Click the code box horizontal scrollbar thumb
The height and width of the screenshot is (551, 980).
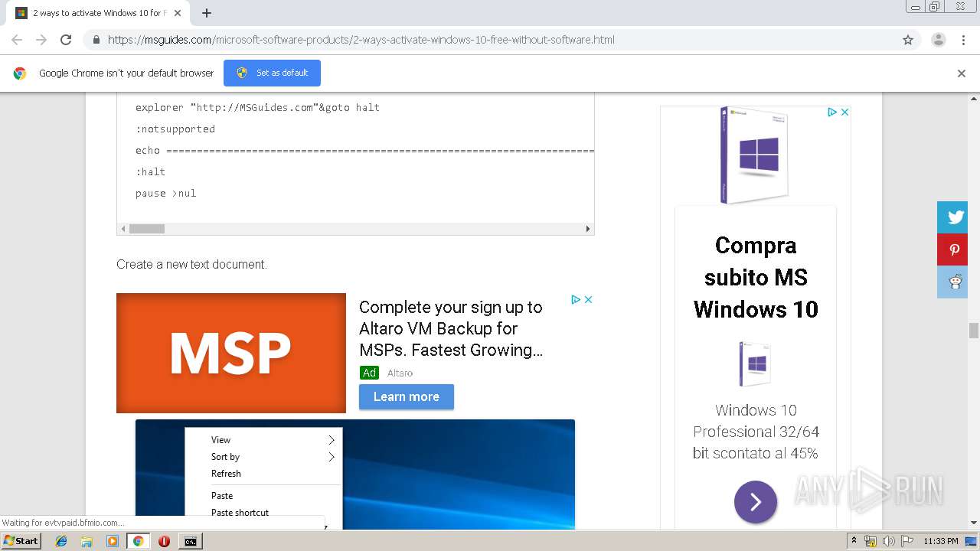(x=147, y=229)
